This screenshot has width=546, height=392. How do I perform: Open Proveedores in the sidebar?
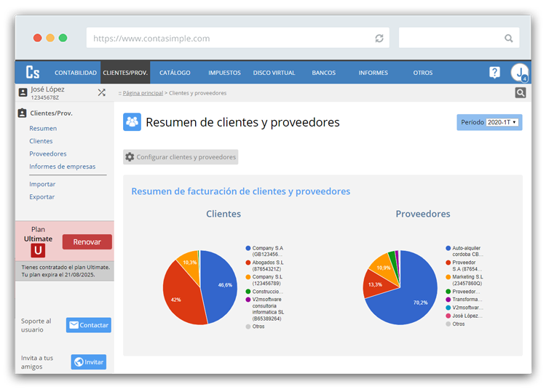pyautogui.click(x=48, y=153)
